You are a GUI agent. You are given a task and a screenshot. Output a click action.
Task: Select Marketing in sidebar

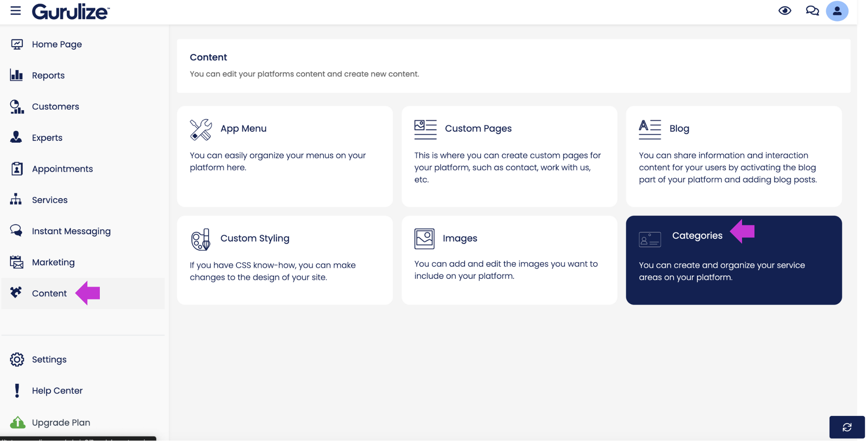click(54, 262)
